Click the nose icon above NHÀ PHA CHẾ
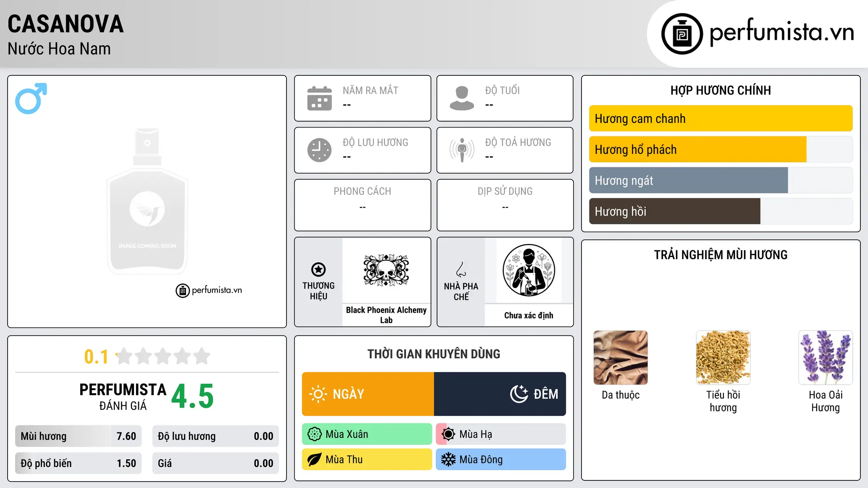The image size is (868, 488). pyautogui.click(x=461, y=269)
